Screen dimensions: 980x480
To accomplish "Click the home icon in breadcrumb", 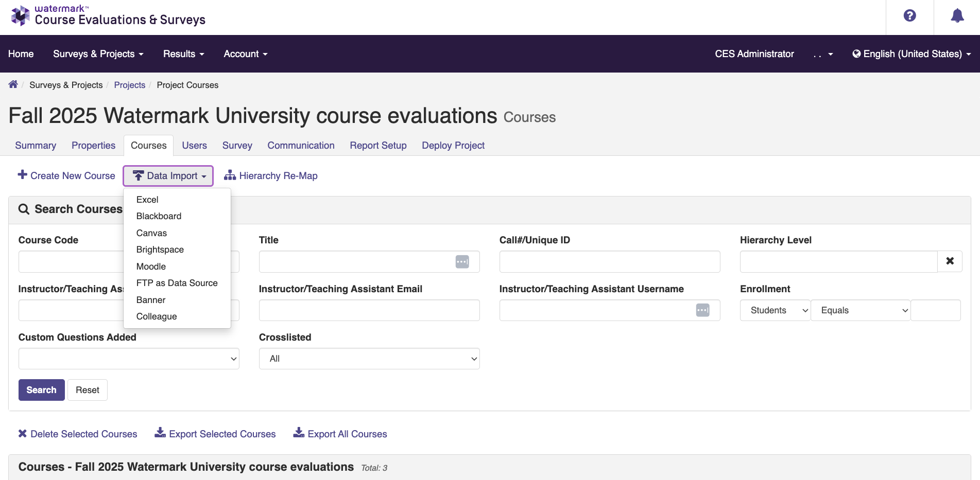I will (13, 84).
